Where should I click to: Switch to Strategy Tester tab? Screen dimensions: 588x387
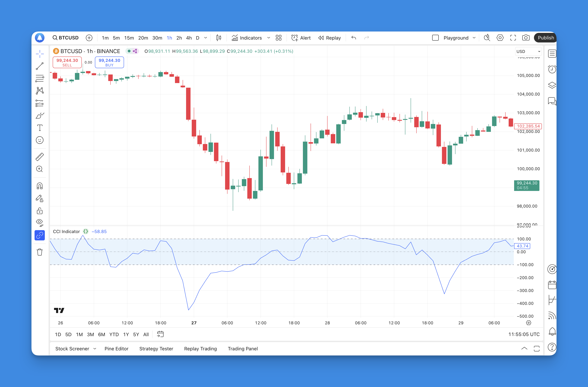(x=156, y=349)
